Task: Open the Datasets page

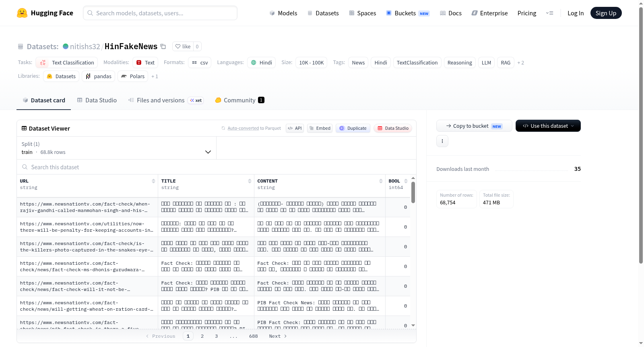Action: click(x=323, y=13)
